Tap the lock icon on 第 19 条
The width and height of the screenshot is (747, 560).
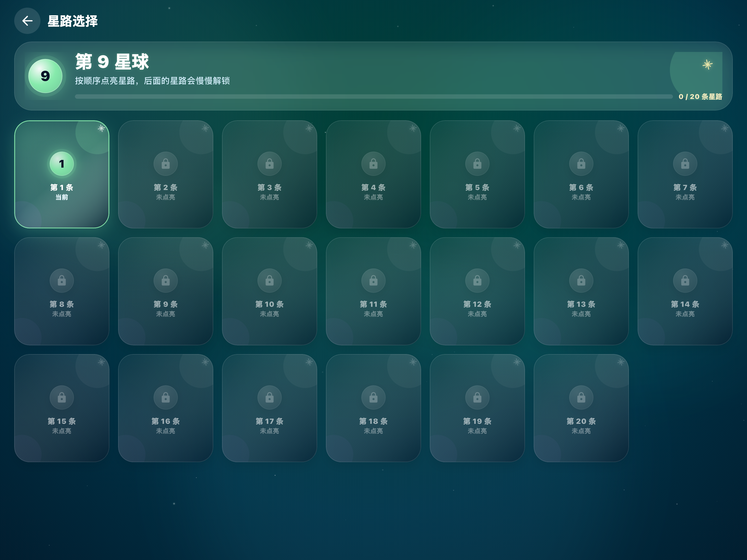tap(477, 398)
